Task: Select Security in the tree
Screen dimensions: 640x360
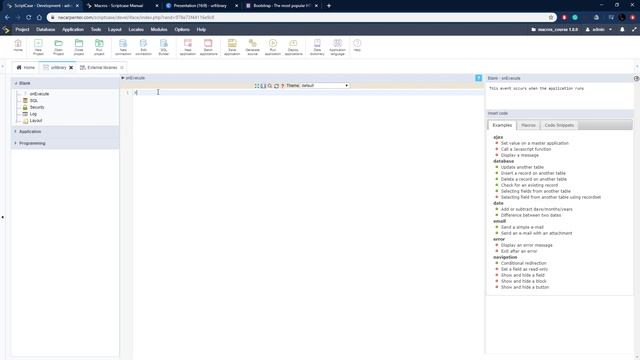Action: point(37,107)
